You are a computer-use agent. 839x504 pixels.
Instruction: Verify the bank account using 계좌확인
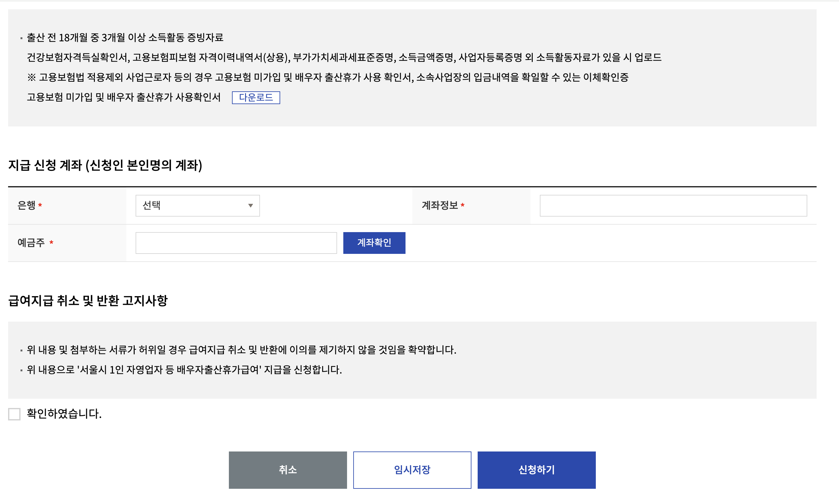click(x=374, y=242)
